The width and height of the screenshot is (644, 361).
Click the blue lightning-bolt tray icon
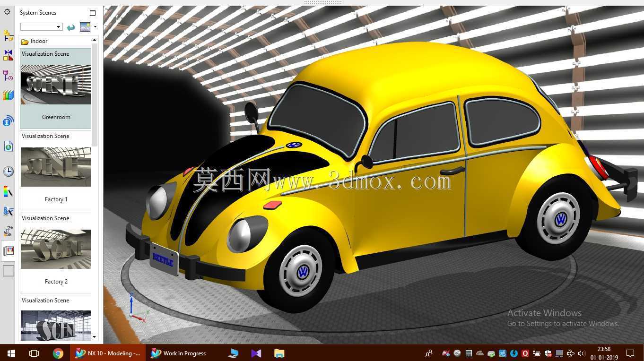514,353
